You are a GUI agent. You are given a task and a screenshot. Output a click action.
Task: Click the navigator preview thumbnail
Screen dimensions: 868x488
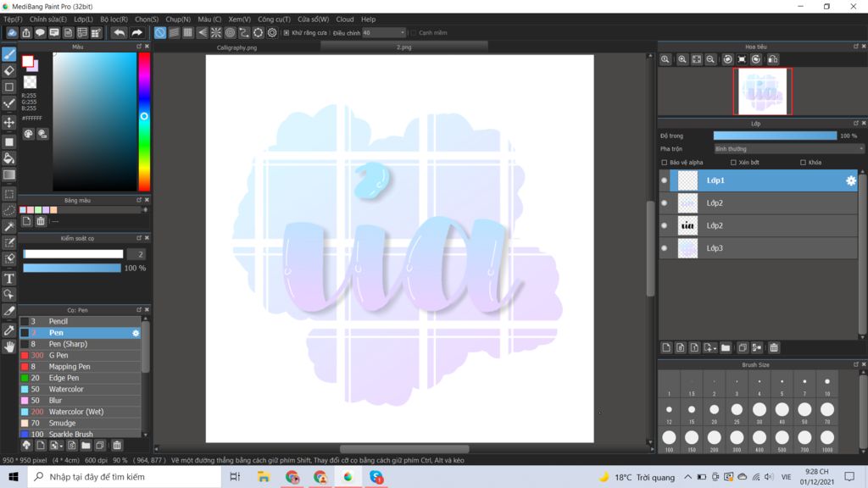click(763, 91)
